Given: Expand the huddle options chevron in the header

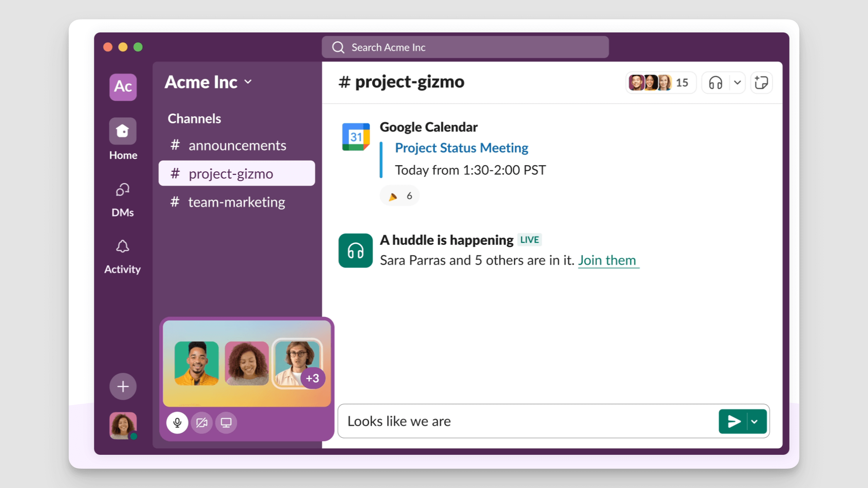Looking at the screenshot, I should (x=737, y=82).
